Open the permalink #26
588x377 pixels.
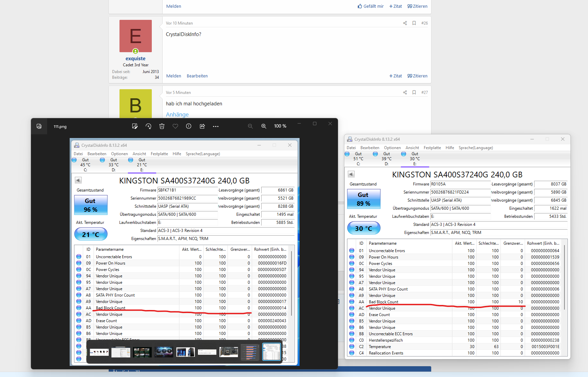tap(424, 23)
